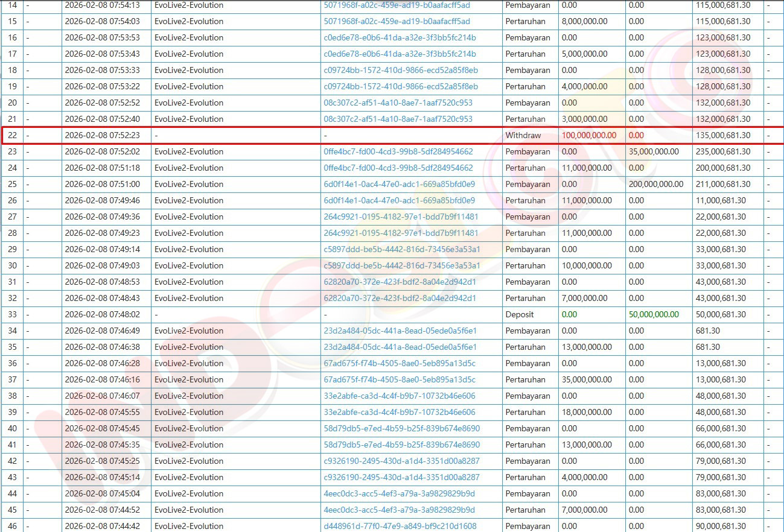
Task: Click transaction ID 0ffe4bc7 in row 23
Action: point(398,152)
